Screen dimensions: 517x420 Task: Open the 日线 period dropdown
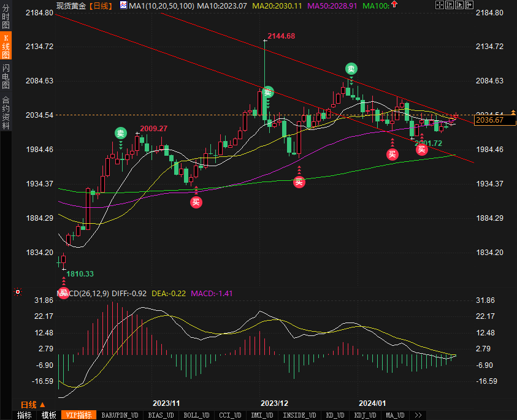(33, 405)
